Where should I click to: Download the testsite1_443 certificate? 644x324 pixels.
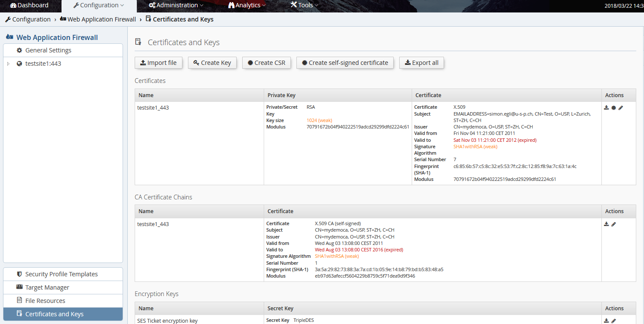click(x=607, y=107)
